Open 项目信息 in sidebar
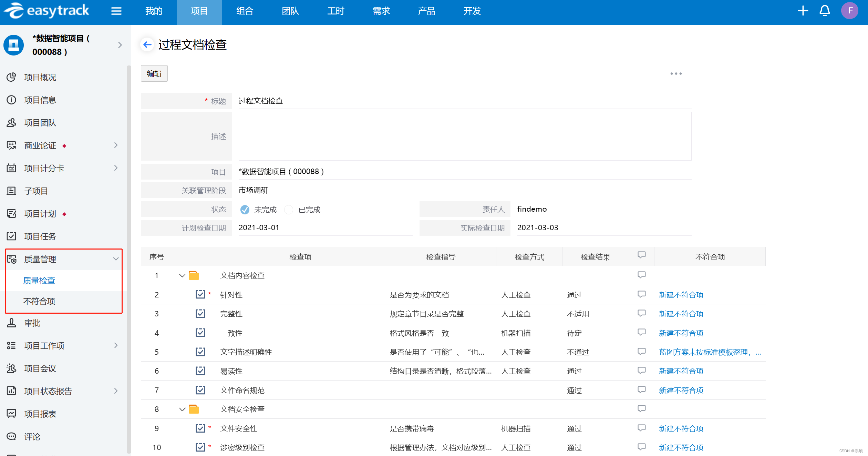The image size is (868, 456). 40,100
